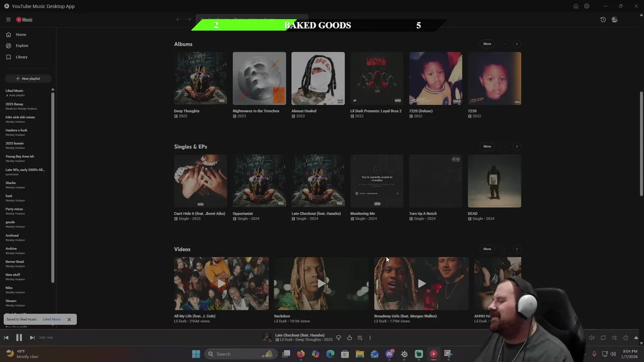Expand the player page with the up arrow
Screen dimensions: 644x362
point(636,338)
